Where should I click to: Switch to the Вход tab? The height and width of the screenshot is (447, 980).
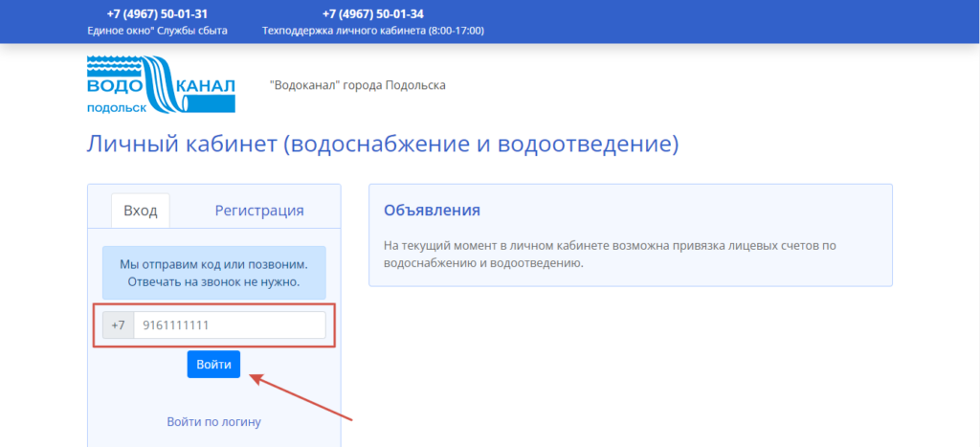[141, 211]
